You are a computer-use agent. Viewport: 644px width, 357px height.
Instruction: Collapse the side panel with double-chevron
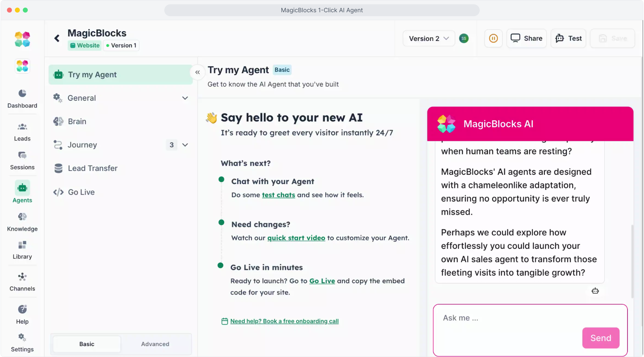[197, 72]
